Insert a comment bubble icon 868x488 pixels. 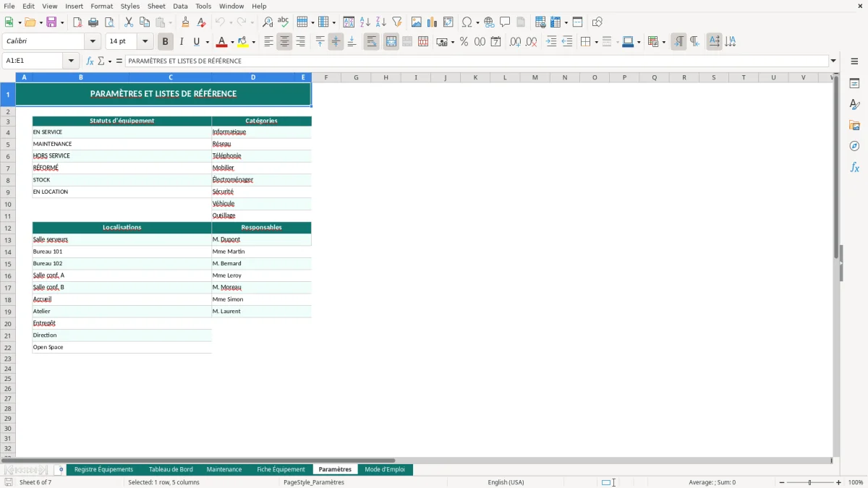pyautogui.click(x=505, y=22)
